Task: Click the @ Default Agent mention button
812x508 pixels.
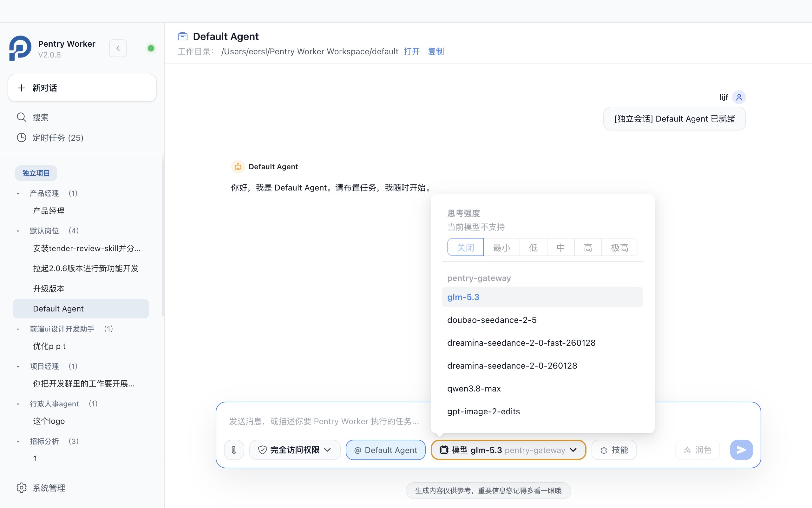Action: 385,450
